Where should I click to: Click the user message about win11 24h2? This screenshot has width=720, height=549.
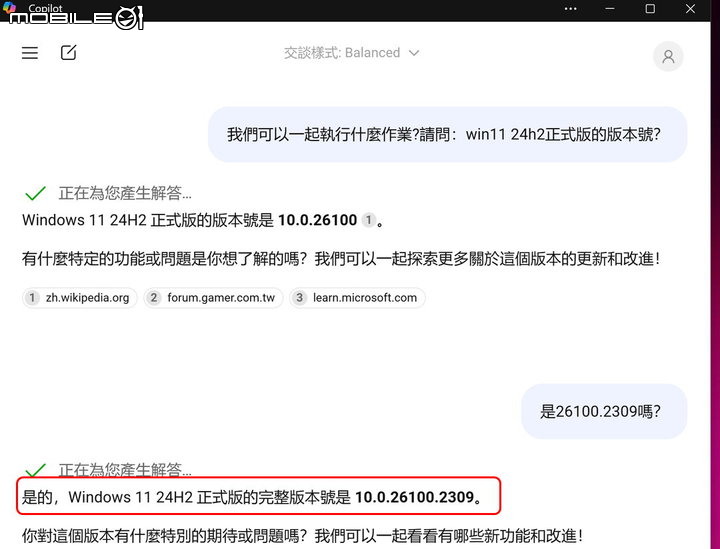(447, 134)
